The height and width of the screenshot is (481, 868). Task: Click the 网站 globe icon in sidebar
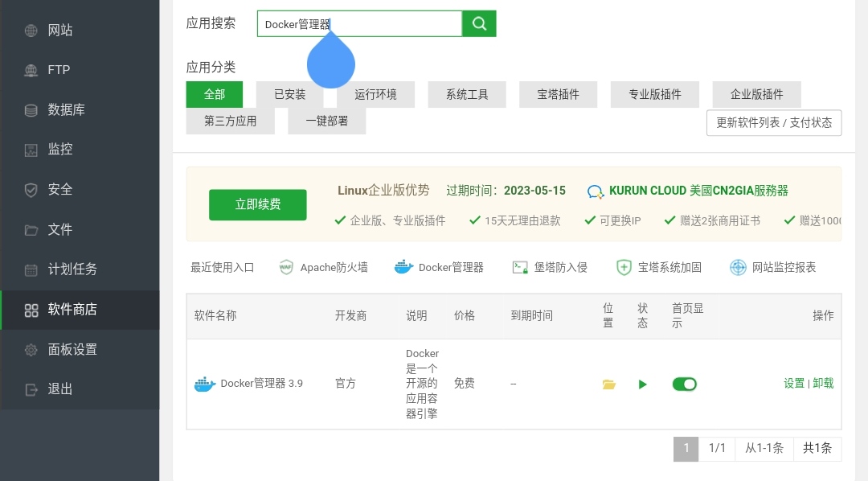31,31
